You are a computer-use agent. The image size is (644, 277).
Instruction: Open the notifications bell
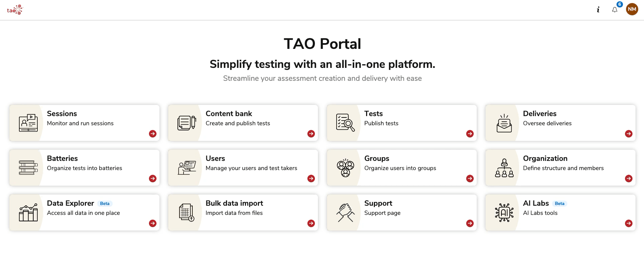click(614, 10)
